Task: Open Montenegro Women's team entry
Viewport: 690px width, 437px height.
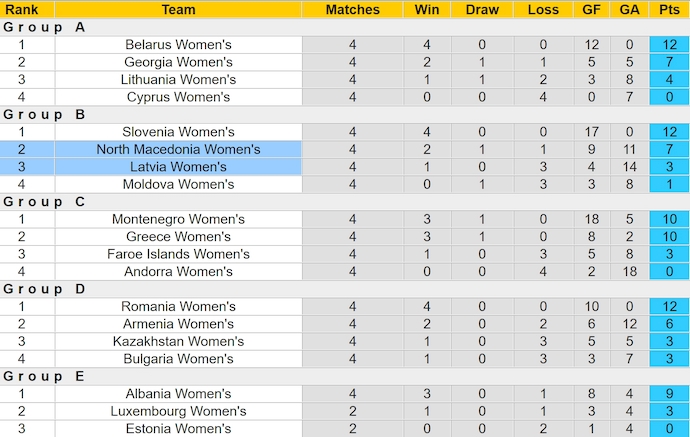Action: [178, 219]
